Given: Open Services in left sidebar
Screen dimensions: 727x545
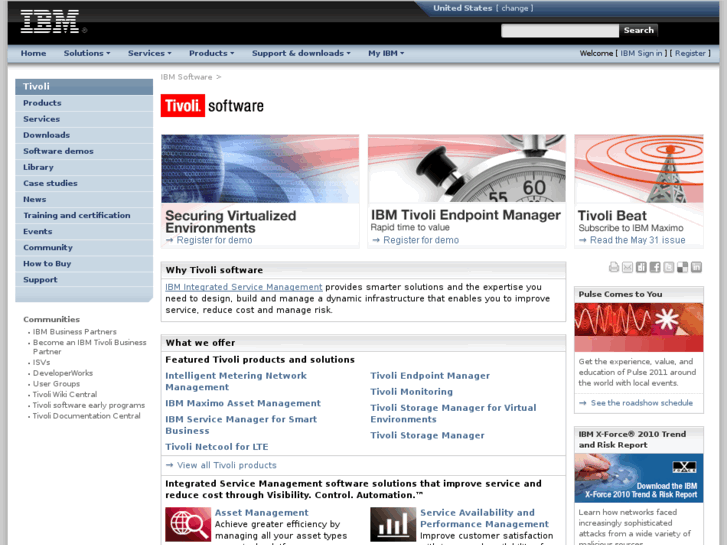Looking at the screenshot, I should [84, 119].
